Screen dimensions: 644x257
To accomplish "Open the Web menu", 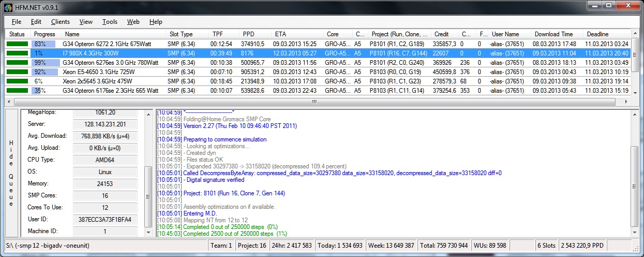I will click(133, 22).
